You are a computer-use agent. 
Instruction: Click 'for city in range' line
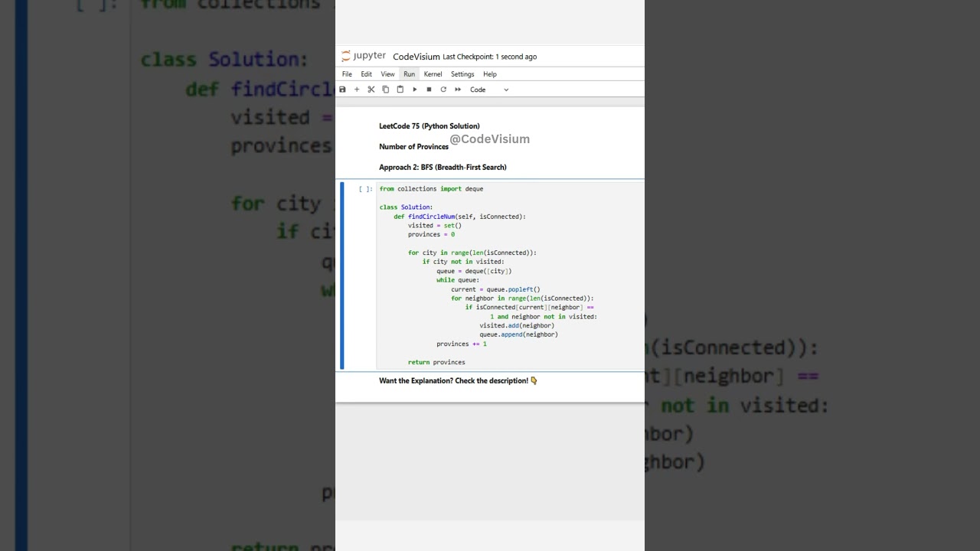pos(472,253)
